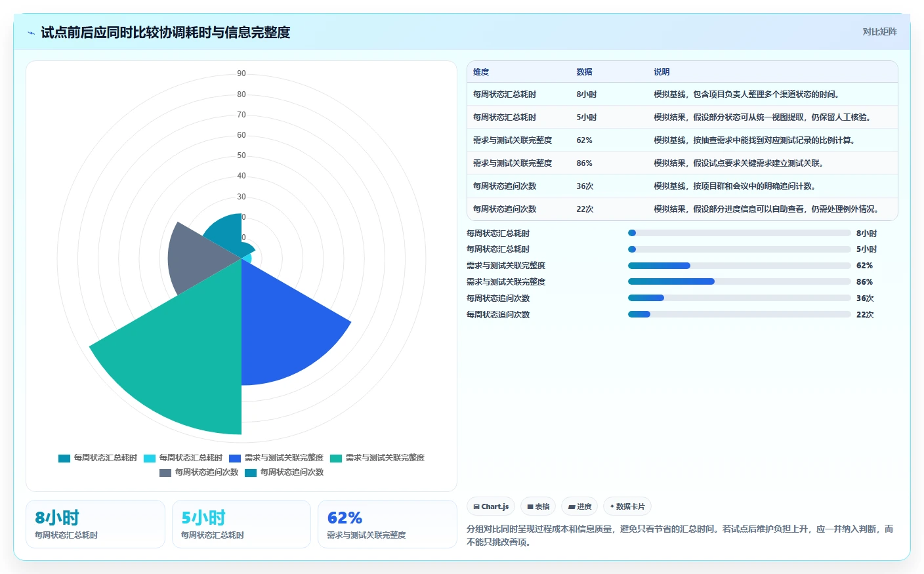The image size is (924, 574).
Task: Click description starting 模拟结果，假设部分进度信息
Action: coord(766,209)
